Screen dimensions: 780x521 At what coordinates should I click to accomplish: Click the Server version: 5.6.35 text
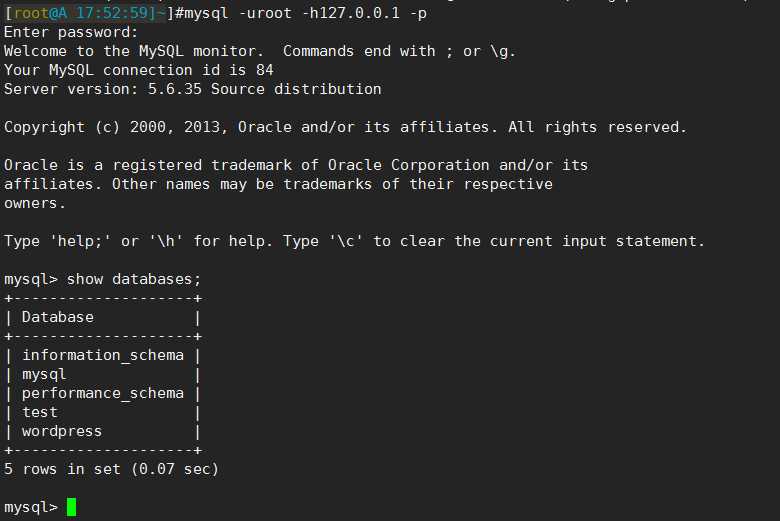point(103,89)
